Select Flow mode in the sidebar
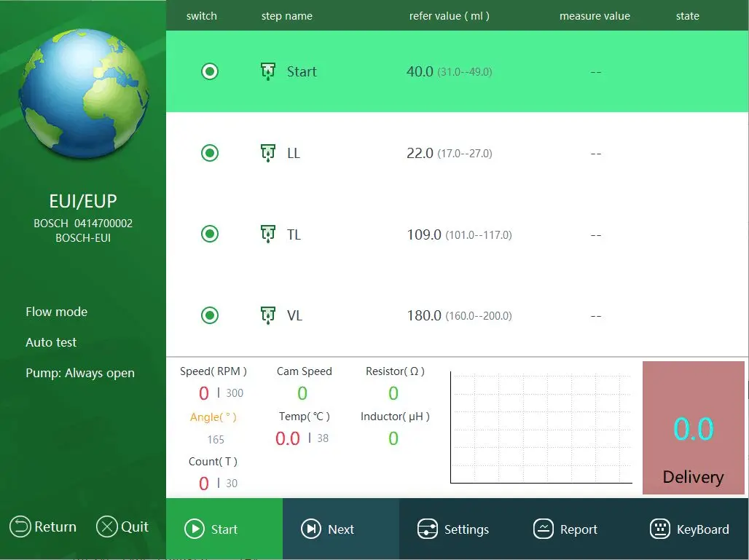The image size is (749, 560). point(56,312)
